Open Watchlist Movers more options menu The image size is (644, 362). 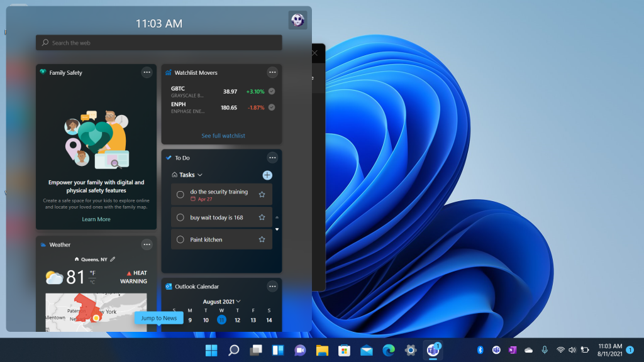click(x=272, y=72)
